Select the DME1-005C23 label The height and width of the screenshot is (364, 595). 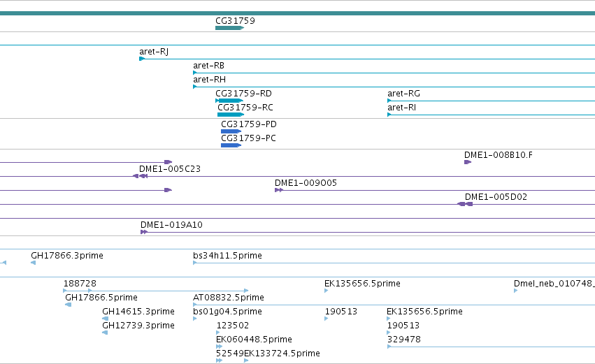170,169
